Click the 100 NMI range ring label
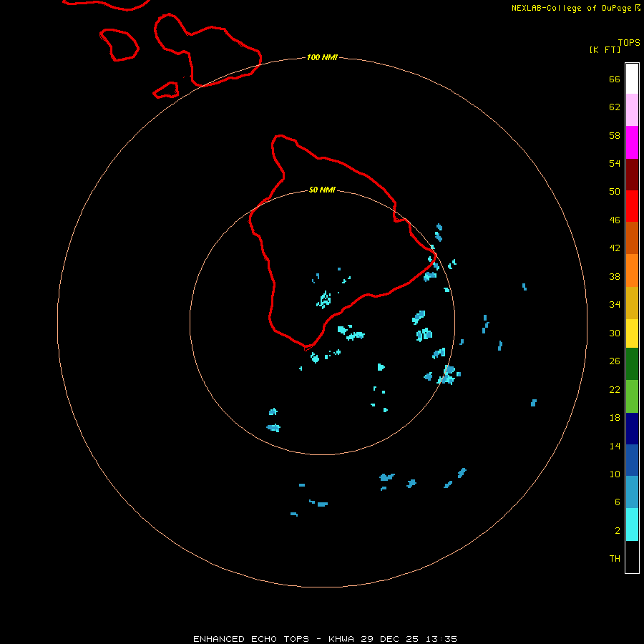The height and width of the screenshot is (644, 644). click(x=322, y=57)
